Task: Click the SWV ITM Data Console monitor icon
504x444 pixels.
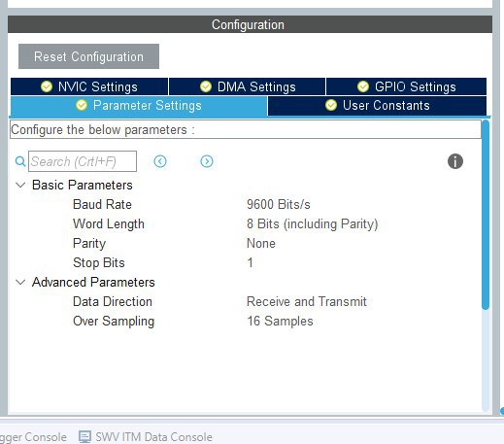Action: coord(84,437)
